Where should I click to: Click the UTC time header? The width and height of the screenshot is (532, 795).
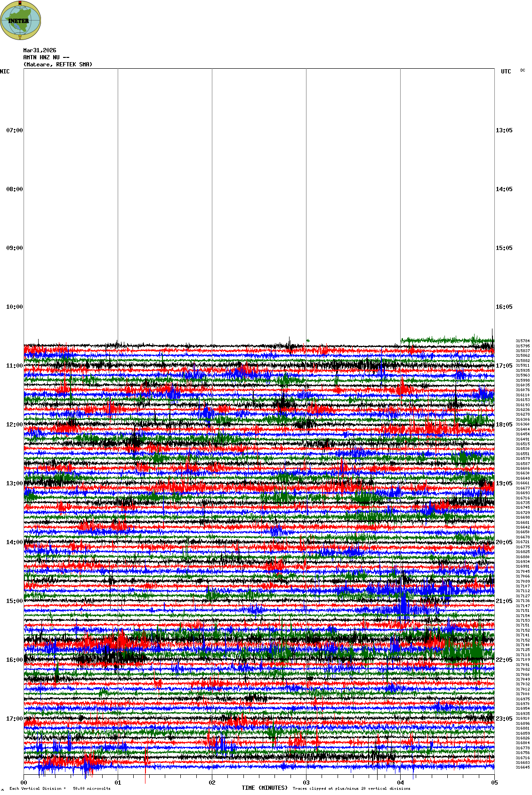(506, 72)
